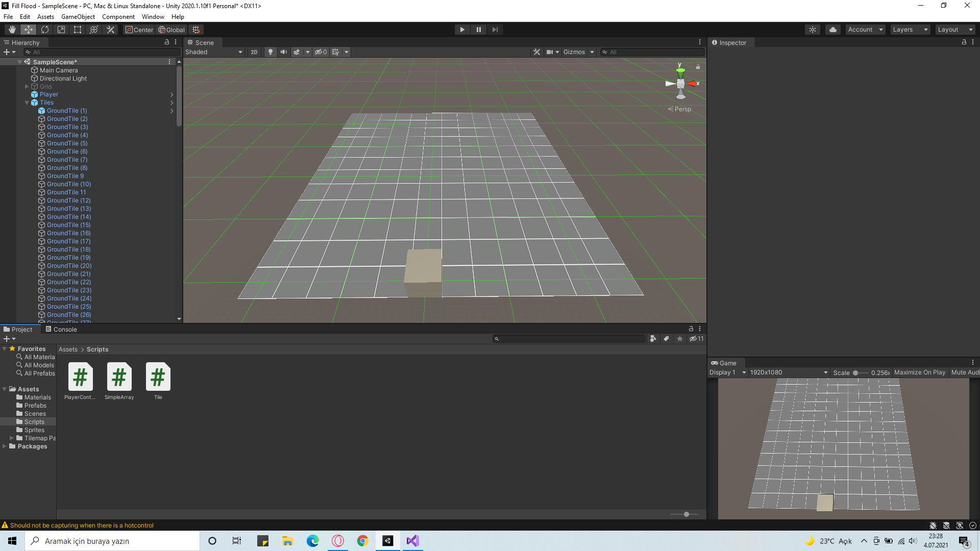Image resolution: width=980 pixels, height=551 pixels.
Task: Toggle grid snapping icon in toolbar
Action: pyautogui.click(x=196, y=30)
